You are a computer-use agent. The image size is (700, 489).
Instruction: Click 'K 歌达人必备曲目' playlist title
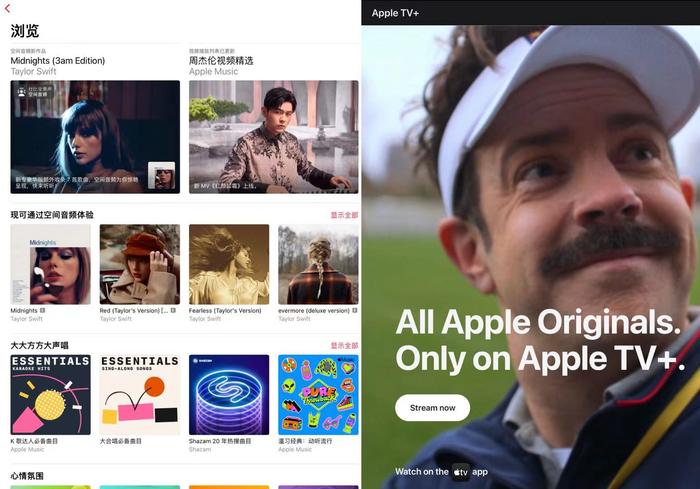tap(34, 441)
